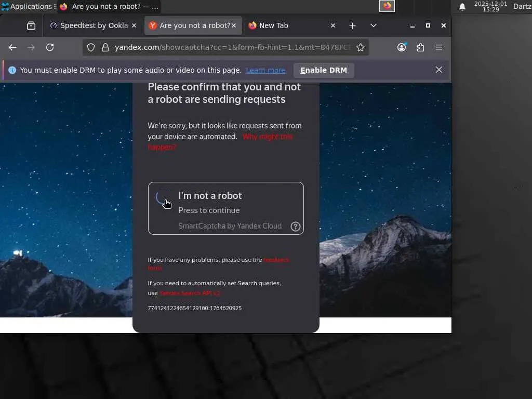Close the New Tab tab
This screenshot has width=532, height=399.
pos(333,25)
